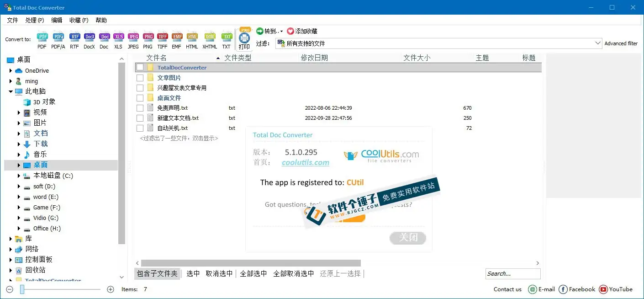Click the 取消选中 button
Viewport: 644px width, 299px height.
pyautogui.click(x=219, y=273)
